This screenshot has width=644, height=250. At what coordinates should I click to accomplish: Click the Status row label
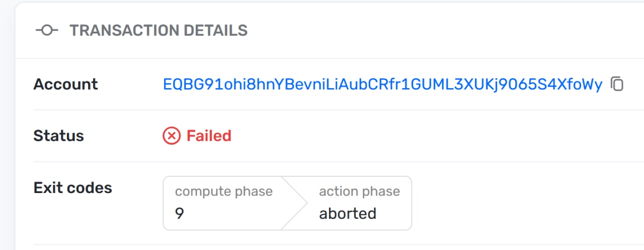click(x=58, y=136)
